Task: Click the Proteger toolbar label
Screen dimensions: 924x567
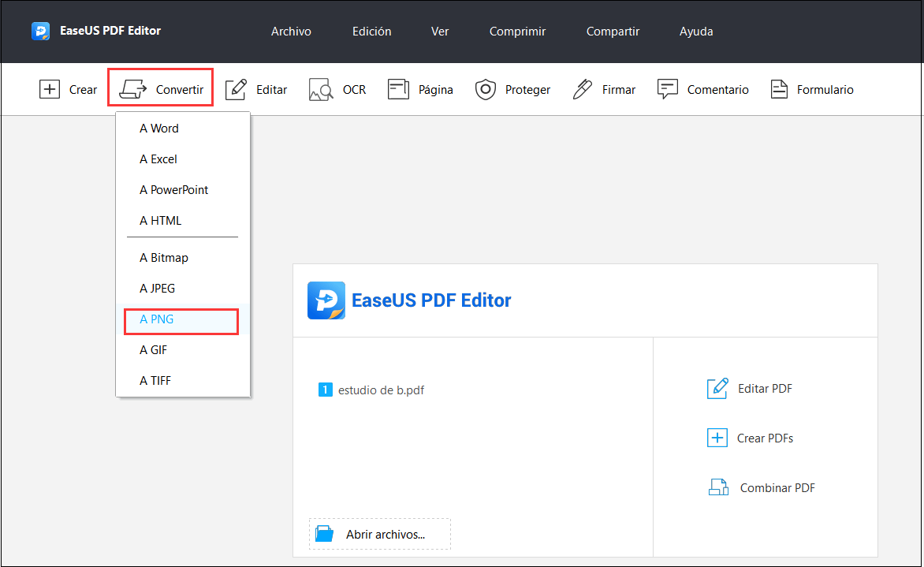Action: [x=527, y=90]
